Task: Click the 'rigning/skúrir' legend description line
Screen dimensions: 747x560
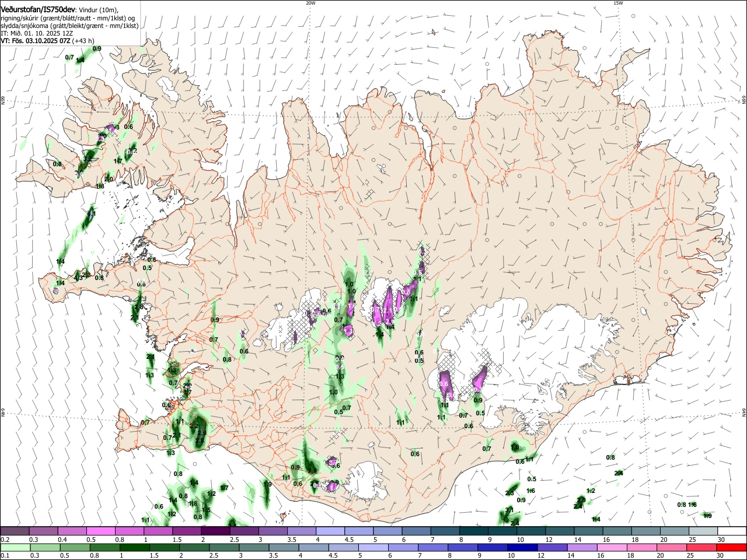Action: (x=68, y=17)
